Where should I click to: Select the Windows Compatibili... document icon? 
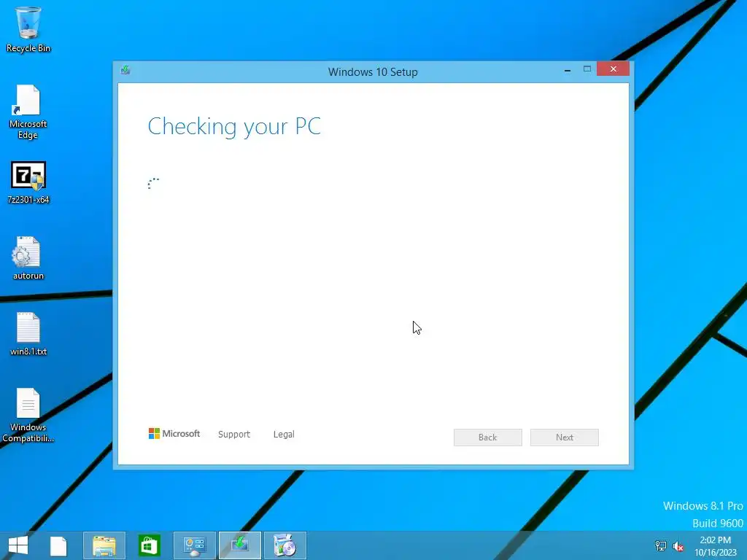pyautogui.click(x=28, y=415)
